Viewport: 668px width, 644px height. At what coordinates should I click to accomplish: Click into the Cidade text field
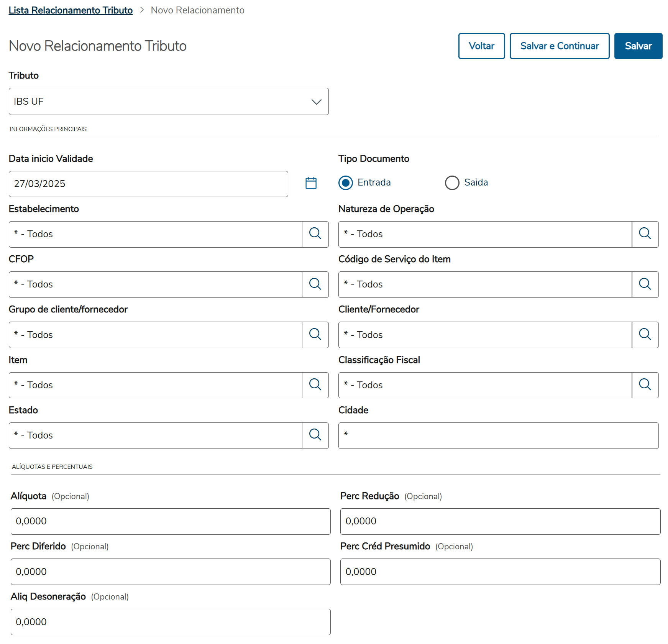[498, 435]
